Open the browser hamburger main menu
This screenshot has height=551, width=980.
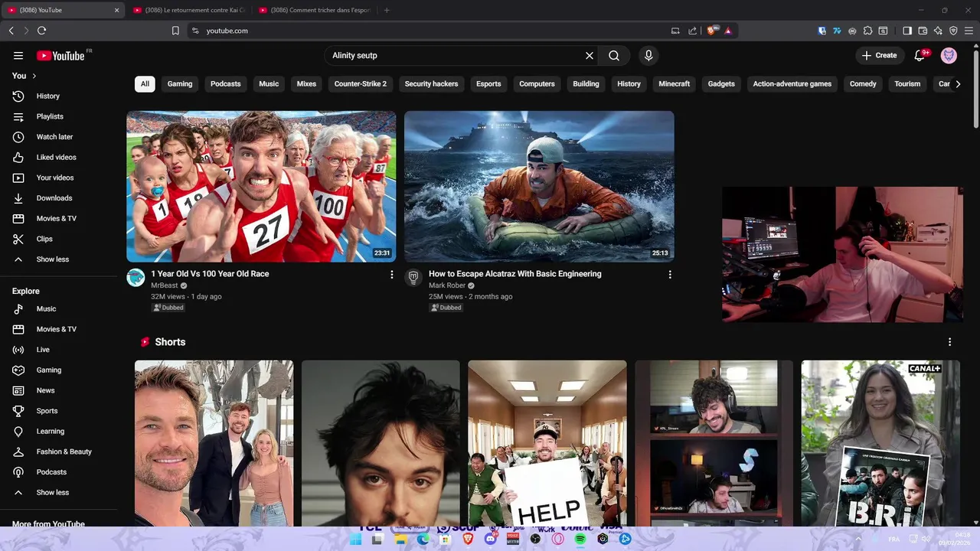point(969,31)
